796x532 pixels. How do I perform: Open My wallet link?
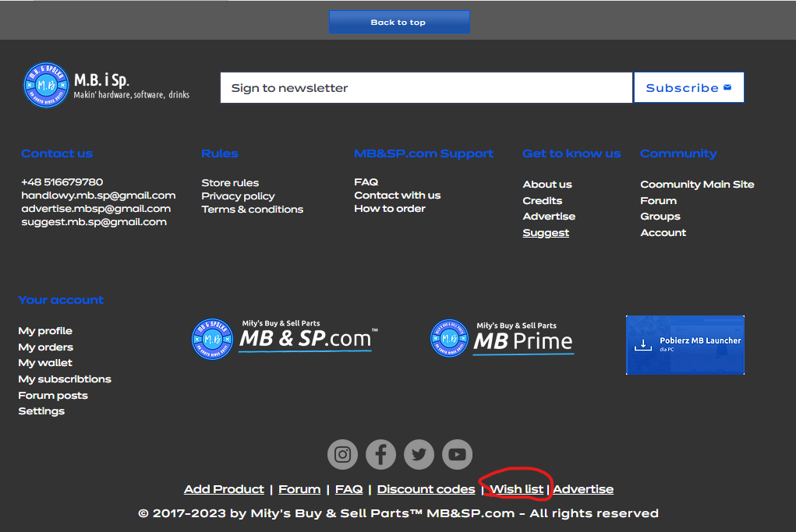point(45,363)
